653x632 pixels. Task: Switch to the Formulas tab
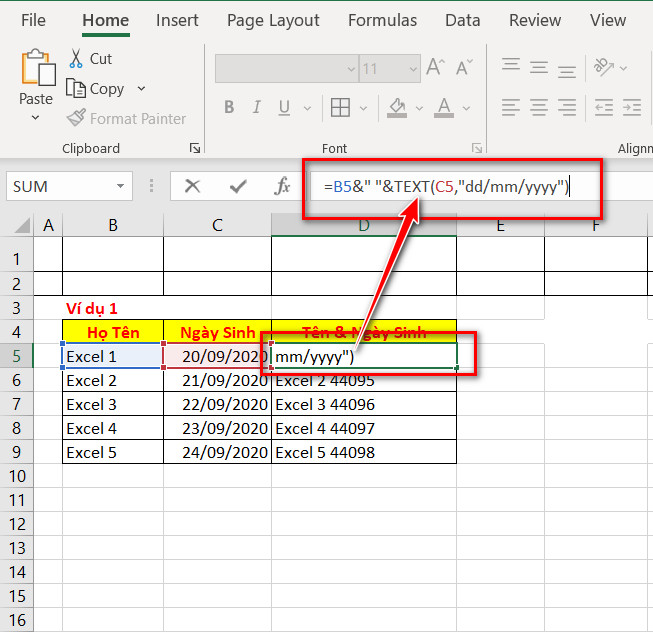coord(382,20)
